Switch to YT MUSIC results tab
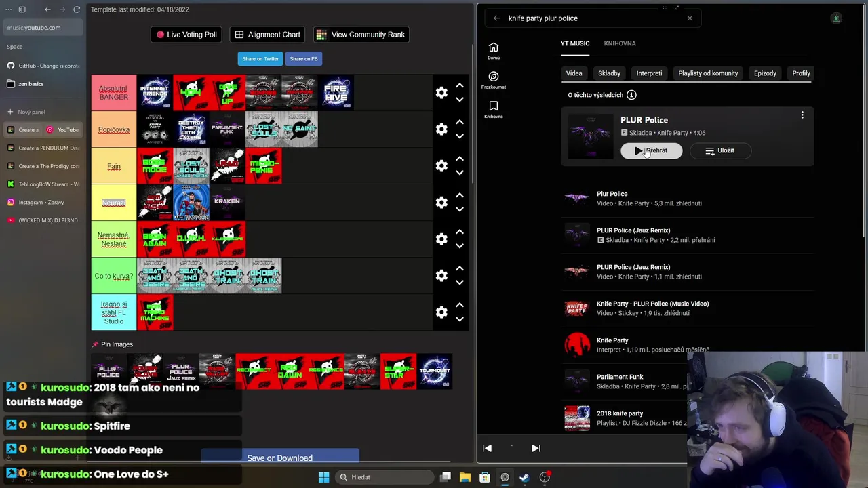 click(575, 43)
